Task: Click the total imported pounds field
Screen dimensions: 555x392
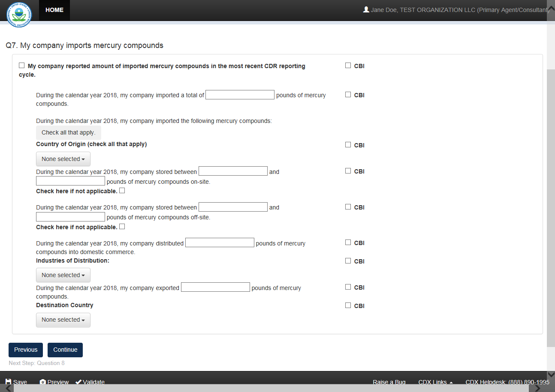Action: tap(240, 95)
